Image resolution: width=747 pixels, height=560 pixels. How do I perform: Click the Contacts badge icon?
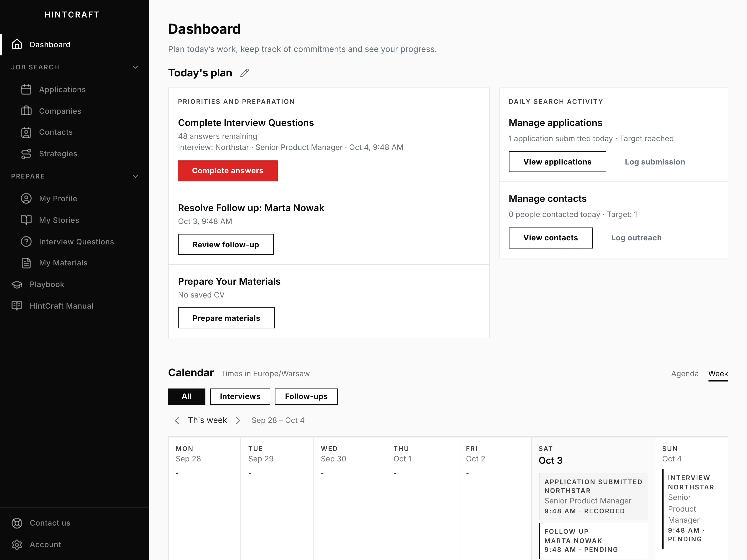(26, 132)
